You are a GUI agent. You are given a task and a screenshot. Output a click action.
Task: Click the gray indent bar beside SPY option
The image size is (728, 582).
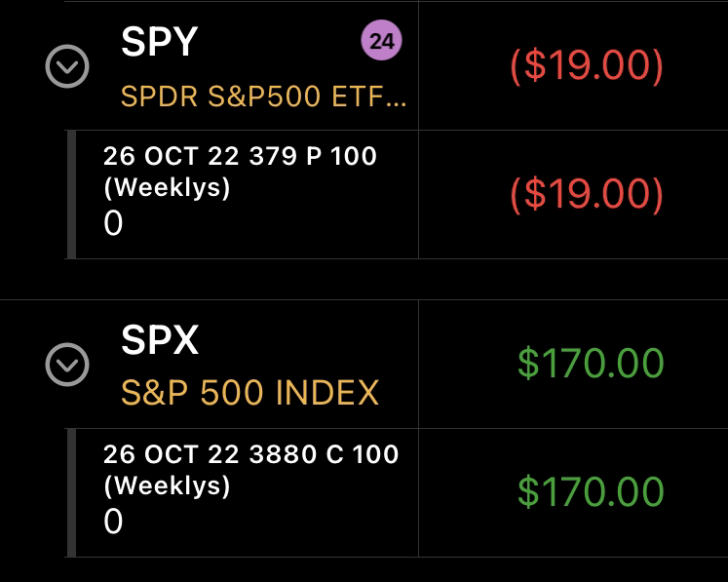71,195
